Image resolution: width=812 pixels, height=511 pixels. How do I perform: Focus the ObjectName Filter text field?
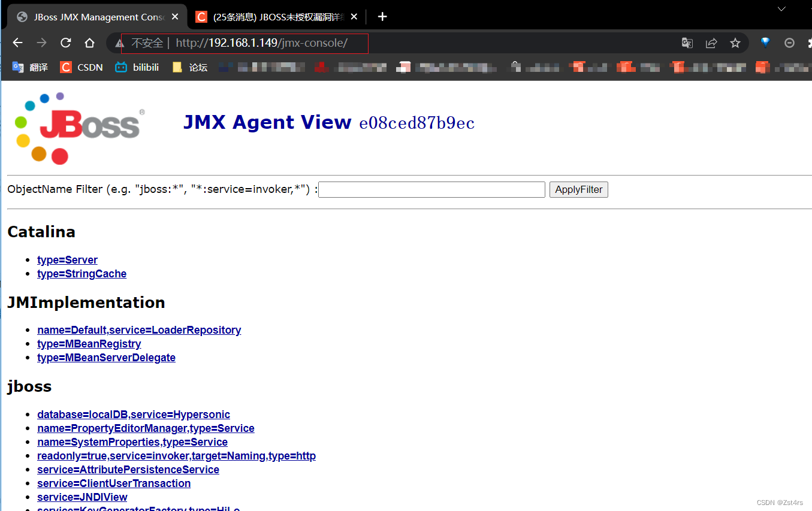(431, 189)
